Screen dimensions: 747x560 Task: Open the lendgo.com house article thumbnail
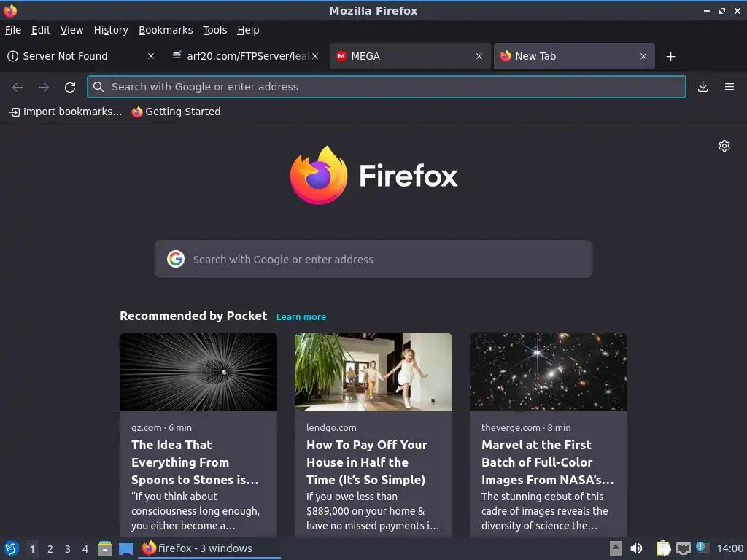pyautogui.click(x=373, y=371)
